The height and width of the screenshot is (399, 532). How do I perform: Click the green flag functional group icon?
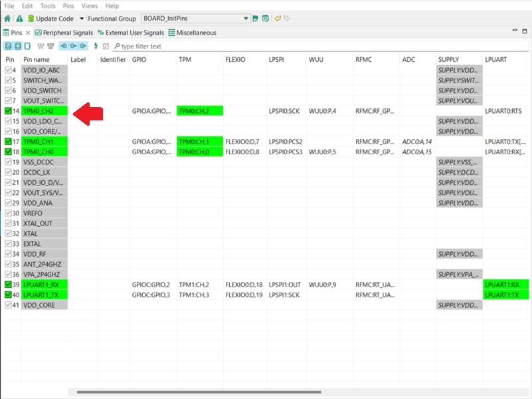pyautogui.click(x=256, y=19)
